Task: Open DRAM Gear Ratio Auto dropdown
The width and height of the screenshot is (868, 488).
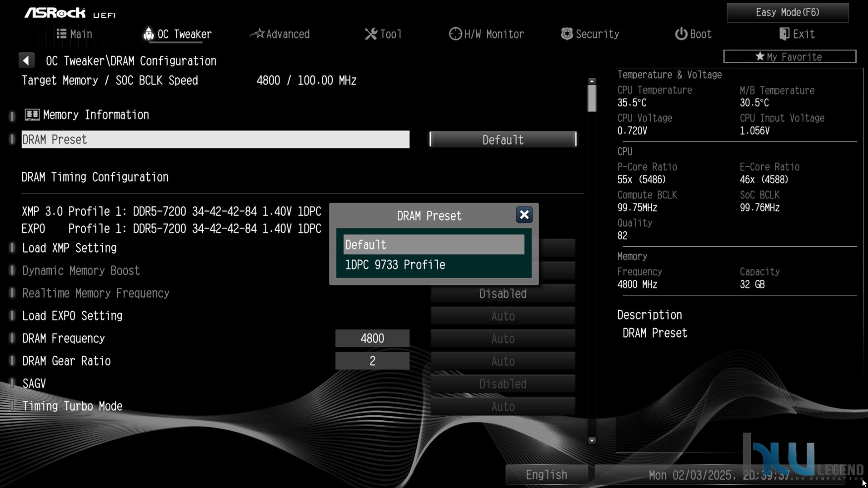Action: (503, 361)
